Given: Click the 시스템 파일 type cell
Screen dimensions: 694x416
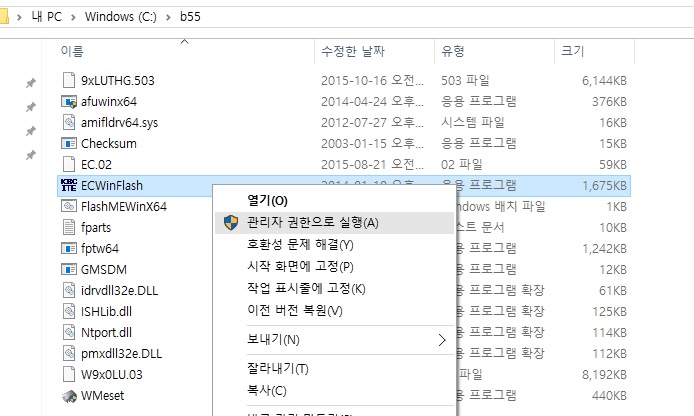Looking at the screenshot, I should pyautogui.click(x=473, y=122).
